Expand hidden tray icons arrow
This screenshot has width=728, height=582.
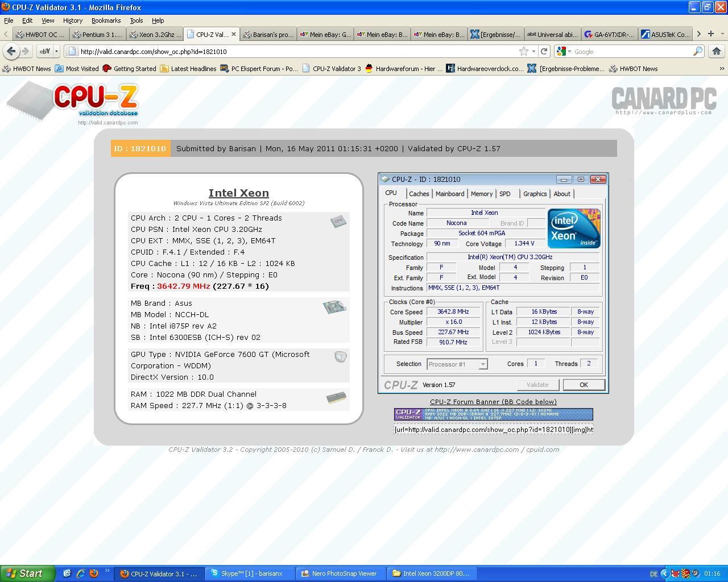click(x=664, y=573)
